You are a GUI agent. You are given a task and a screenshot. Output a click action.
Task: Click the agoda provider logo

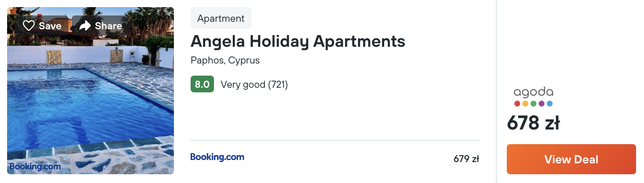pos(533,92)
